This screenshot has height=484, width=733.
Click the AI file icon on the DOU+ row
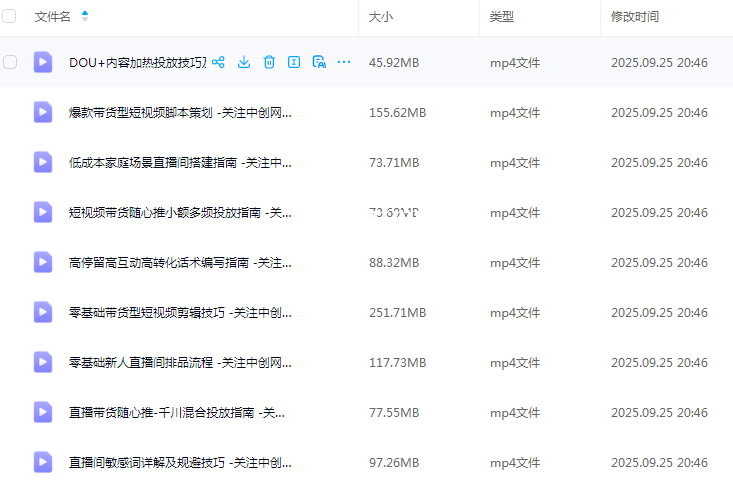319,62
